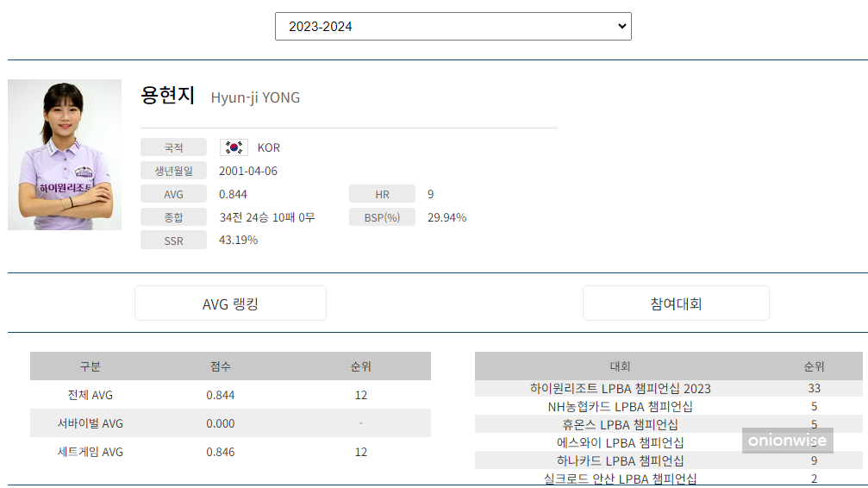Click the 서바이벌 AVG row label
Image resolution: width=868 pixels, height=488 pixels.
coord(91,423)
